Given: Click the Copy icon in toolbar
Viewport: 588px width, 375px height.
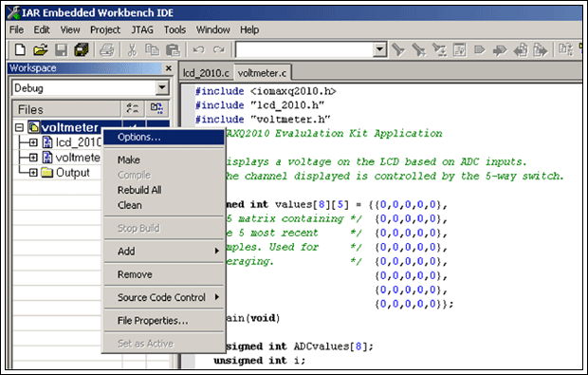Looking at the screenshot, I should (153, 49).
